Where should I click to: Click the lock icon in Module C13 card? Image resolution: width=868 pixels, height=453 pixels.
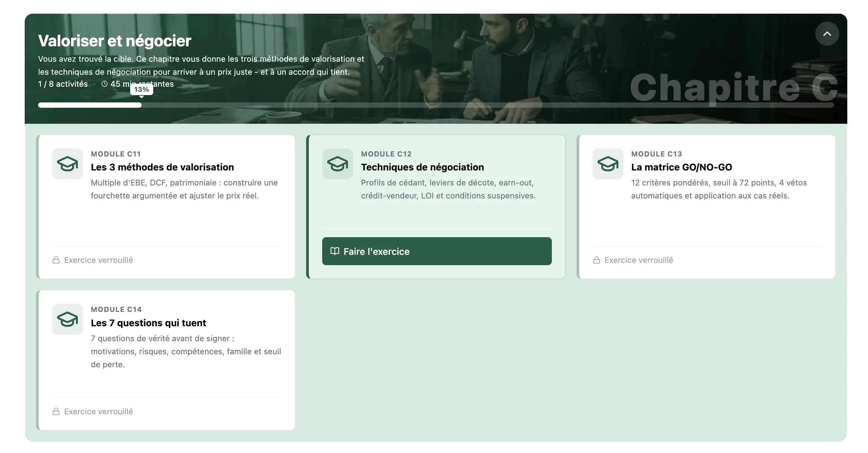tap(596, 260)
